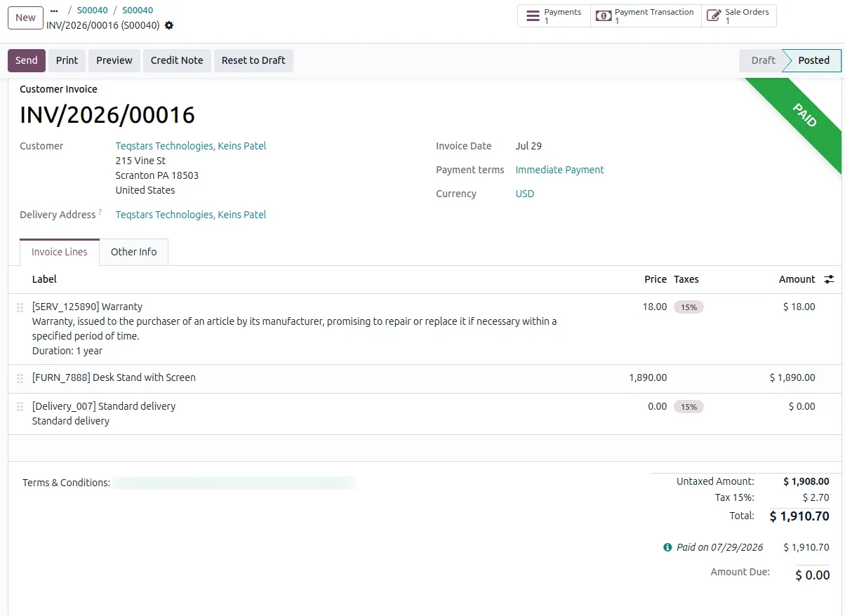The height and width of the screenshot is (616, 845).
Task: Click the 15% tax tag on Standard delivery line
Action: click(x=688, y=407)
